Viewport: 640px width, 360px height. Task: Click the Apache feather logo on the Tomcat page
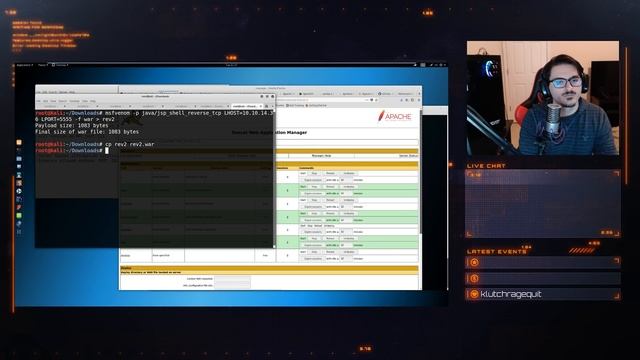click(x=395, y=116)
